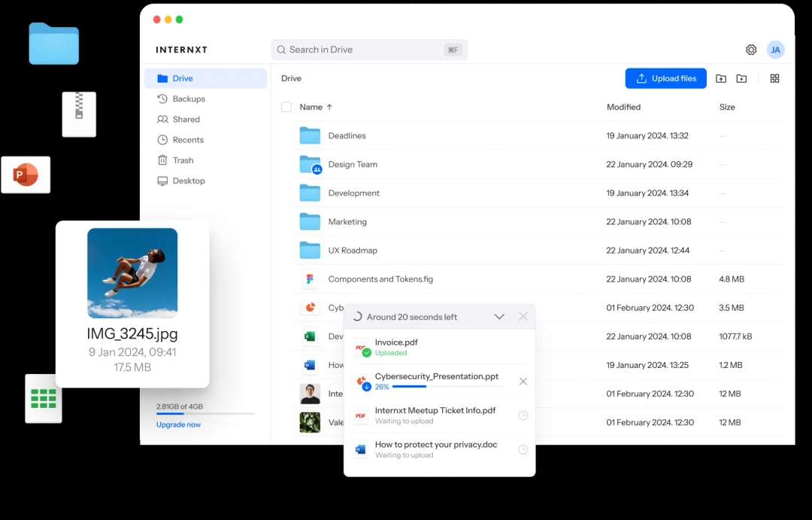Click the JA user avatar
812x520 pixels.
776,50
